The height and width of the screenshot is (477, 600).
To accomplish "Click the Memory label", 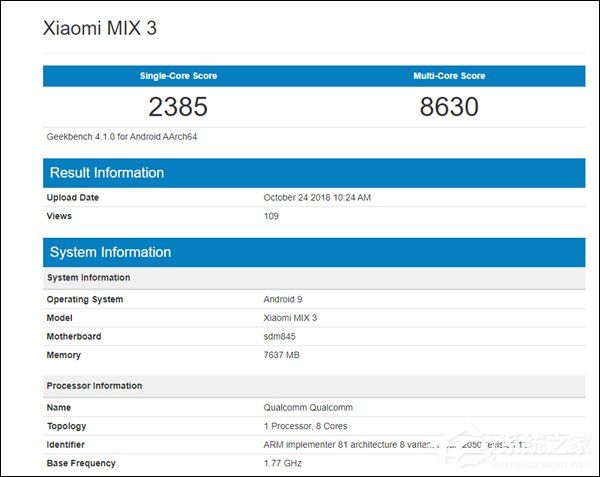I will (64, 355).
